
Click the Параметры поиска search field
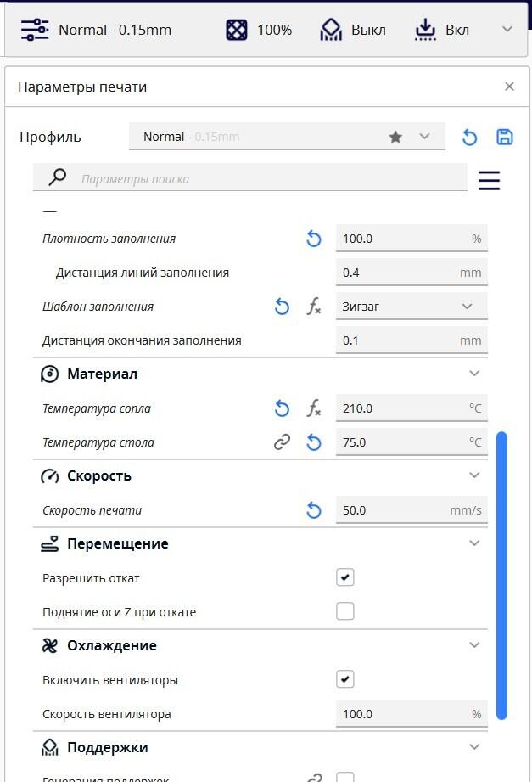[x=250, y=178]
